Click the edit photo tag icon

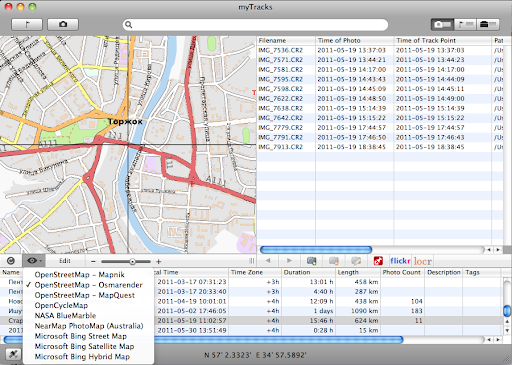[356, 261]
